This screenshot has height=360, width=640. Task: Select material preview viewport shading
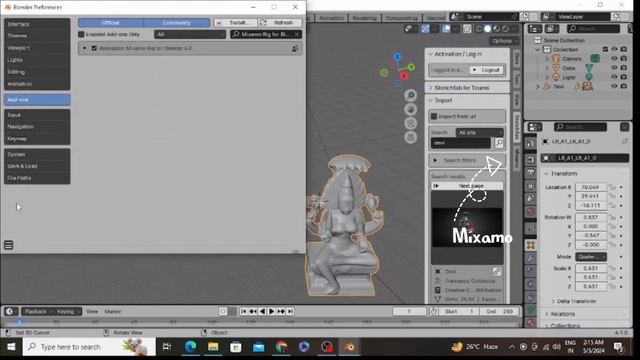497,29
